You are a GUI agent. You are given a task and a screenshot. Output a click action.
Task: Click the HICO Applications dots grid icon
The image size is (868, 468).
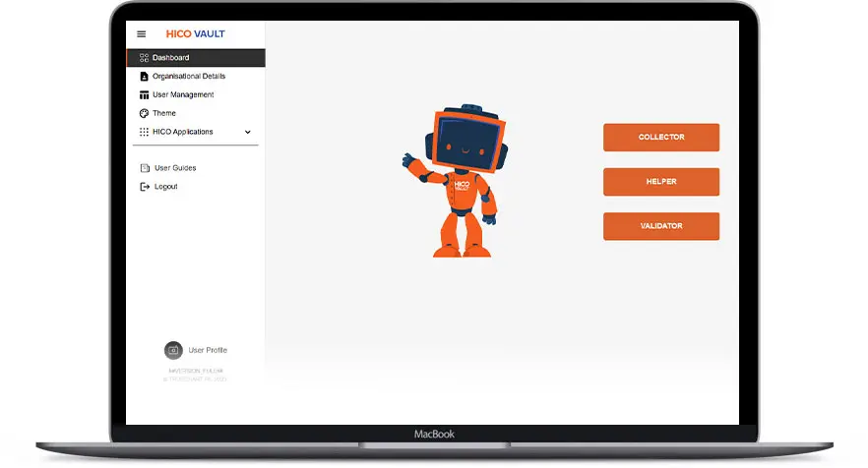point(144,132)
